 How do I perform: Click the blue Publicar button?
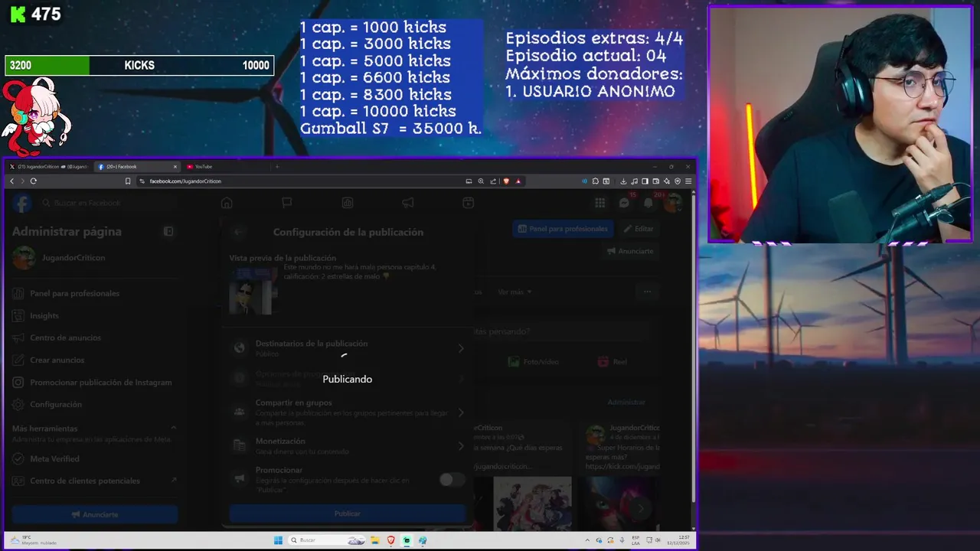pyautogui.click(x=348, y=514)
